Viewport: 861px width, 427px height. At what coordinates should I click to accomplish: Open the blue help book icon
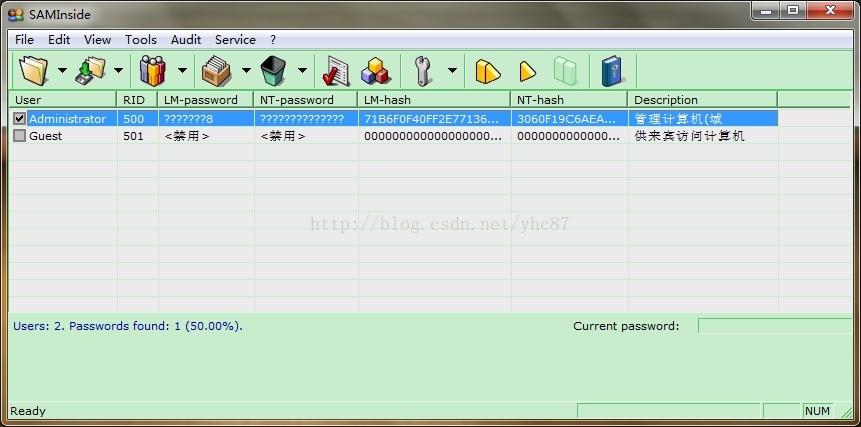613,71
